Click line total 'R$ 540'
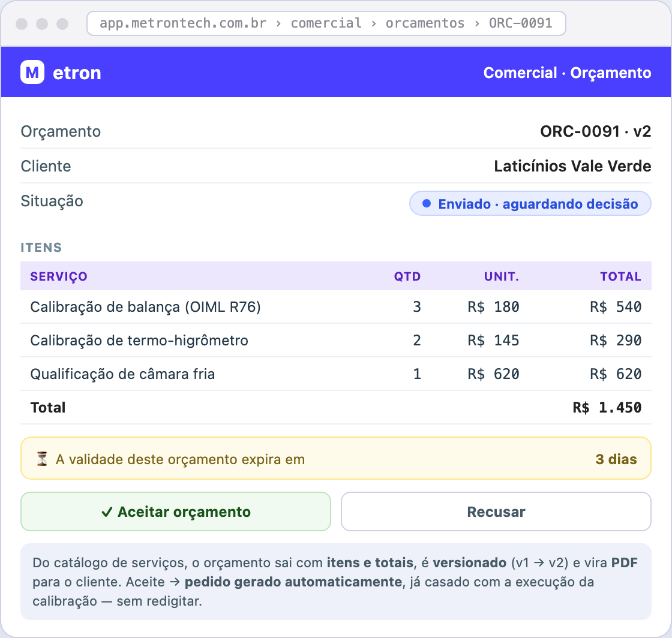 coord(616,306)
